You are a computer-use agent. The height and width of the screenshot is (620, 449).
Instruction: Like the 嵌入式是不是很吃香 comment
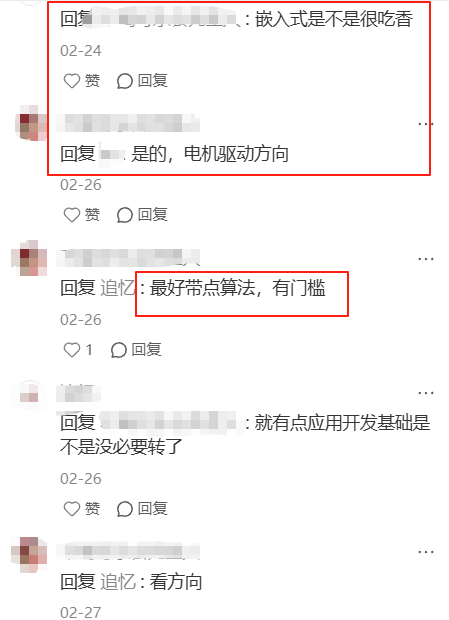(82, 81)
